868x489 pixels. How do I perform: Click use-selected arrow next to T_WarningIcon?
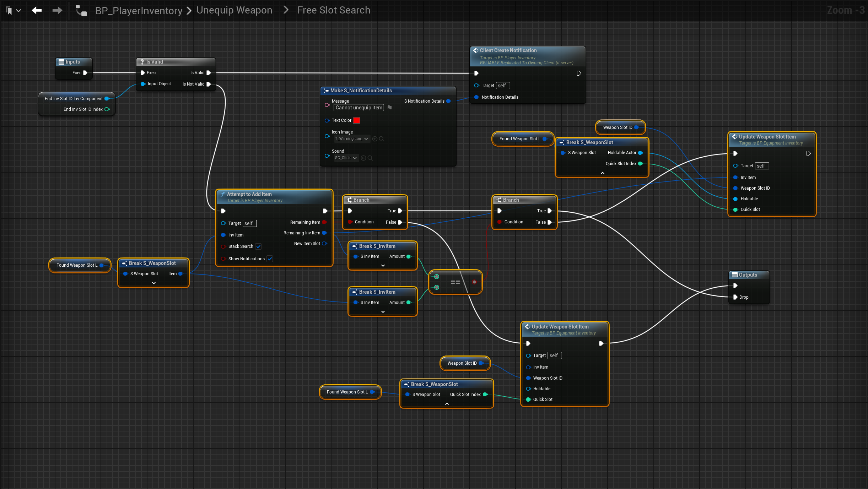[375, 139]
